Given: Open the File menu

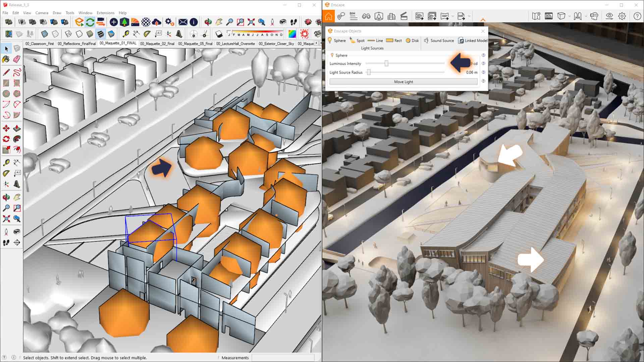Looking at the screenshot, I should [x=5, y=13].
